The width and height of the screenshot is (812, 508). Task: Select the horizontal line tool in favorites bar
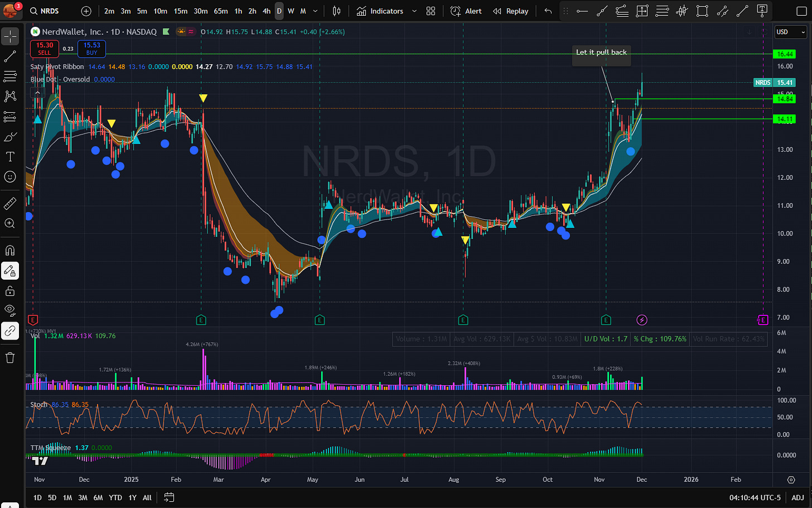pos(582,11)
